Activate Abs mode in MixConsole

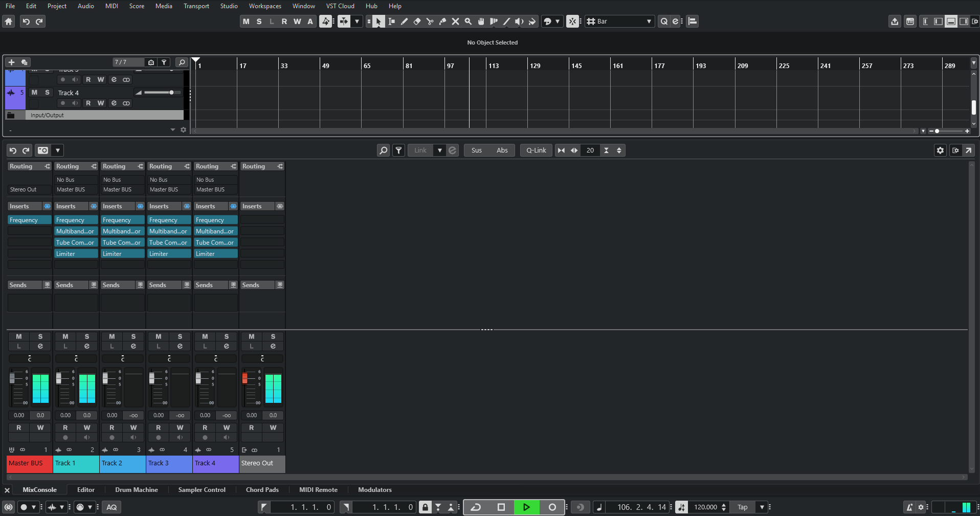click(502, 150)
